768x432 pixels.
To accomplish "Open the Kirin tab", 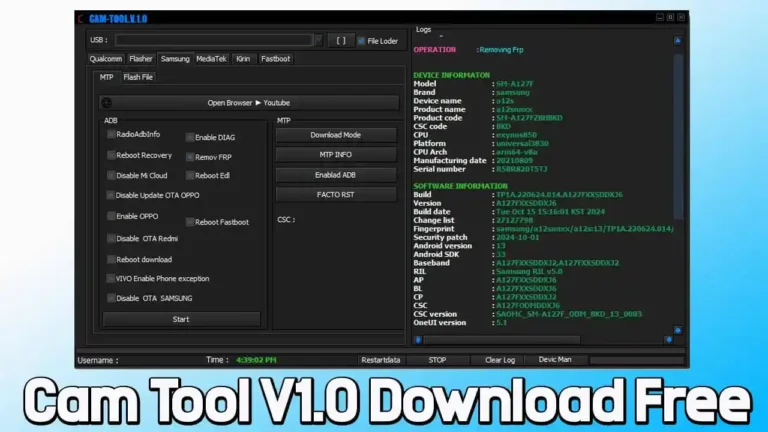I will (243, 59).
